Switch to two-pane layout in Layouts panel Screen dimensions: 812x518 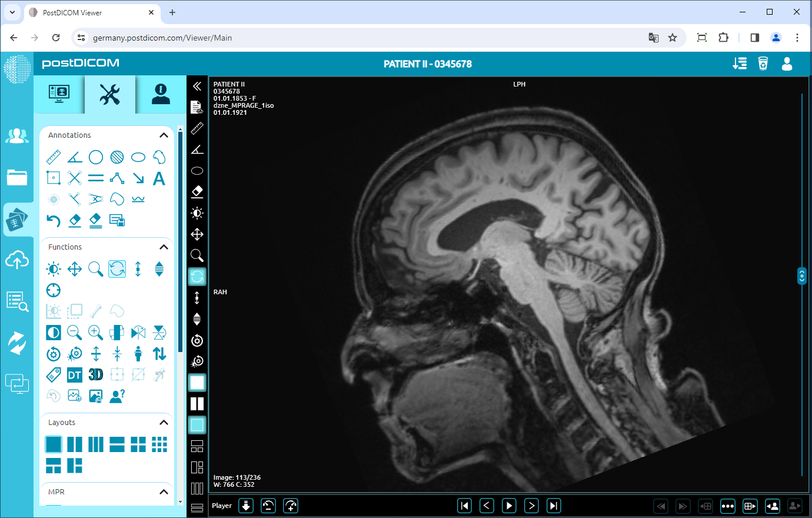point(75,444)
